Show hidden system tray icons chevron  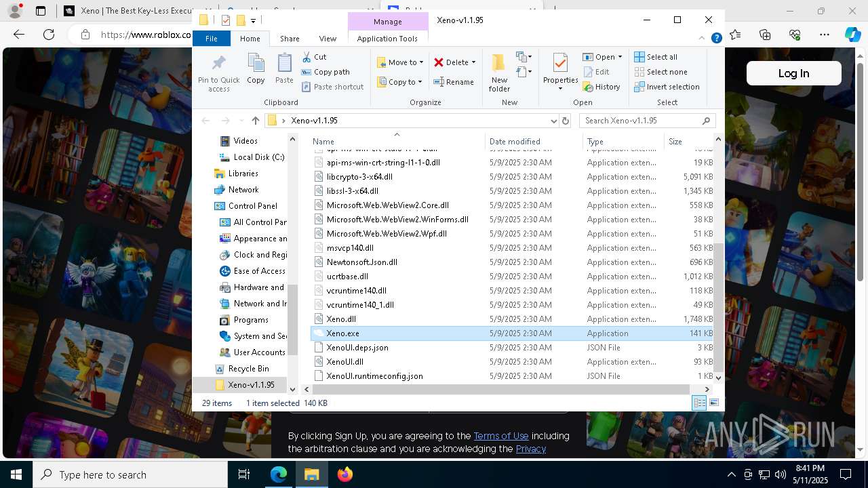[731, 474]
